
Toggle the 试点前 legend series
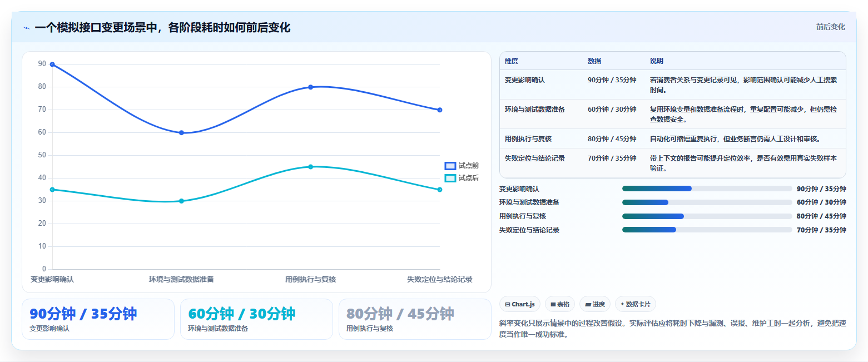462,166
